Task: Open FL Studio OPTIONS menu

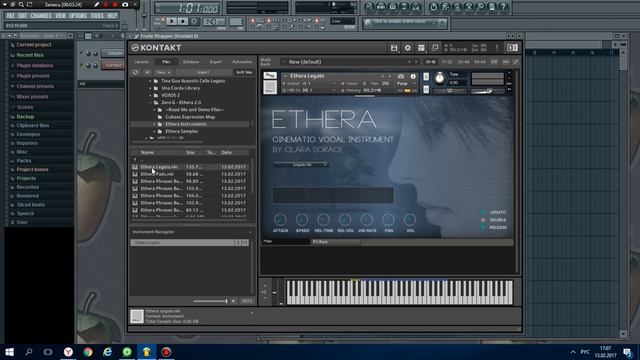Action: pos(78,16)
